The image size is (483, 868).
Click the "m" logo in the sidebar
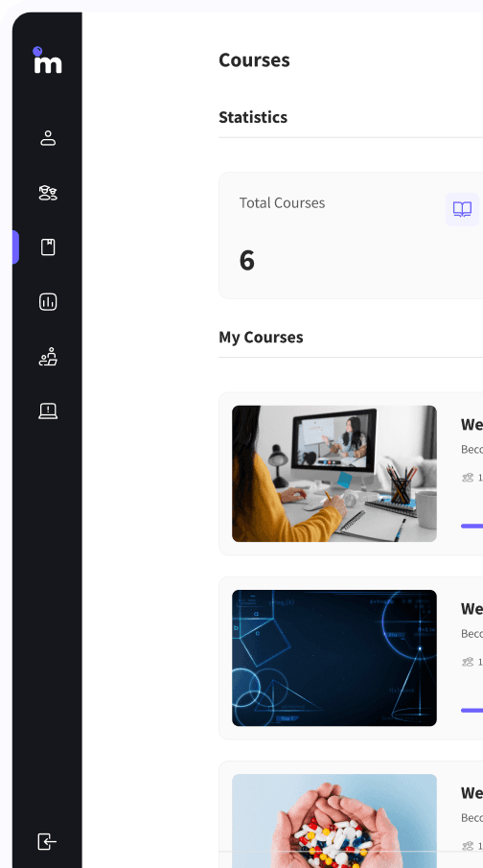click(x=48, y=59)
